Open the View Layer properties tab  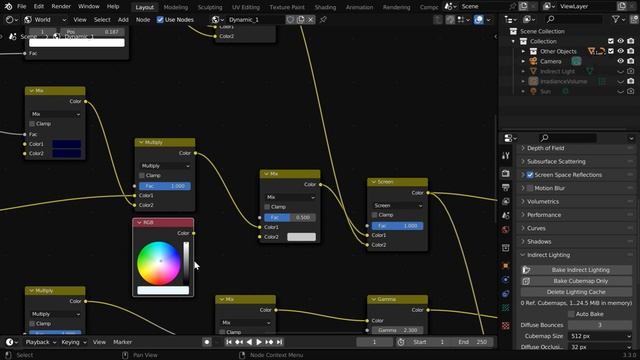506,201
